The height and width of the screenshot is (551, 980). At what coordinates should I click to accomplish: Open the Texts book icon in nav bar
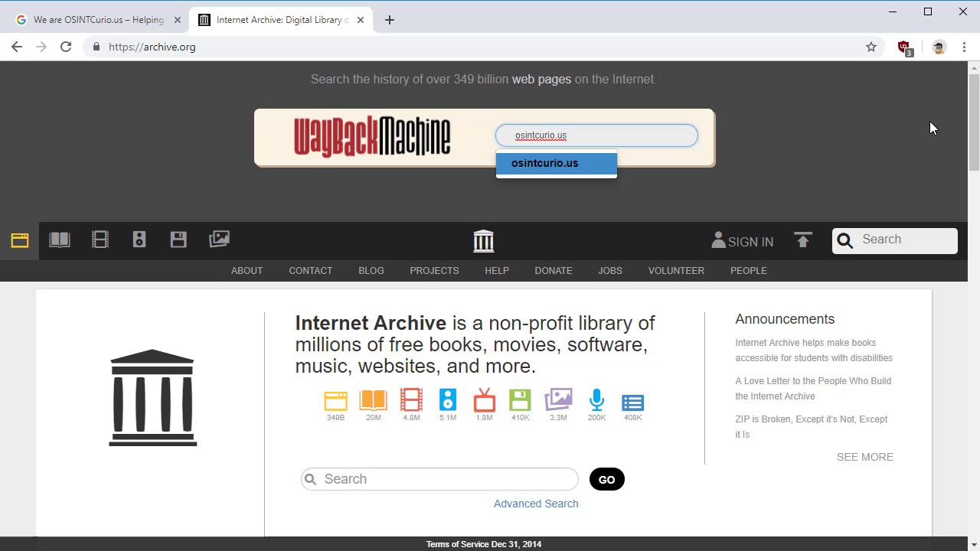click(60, 240)
